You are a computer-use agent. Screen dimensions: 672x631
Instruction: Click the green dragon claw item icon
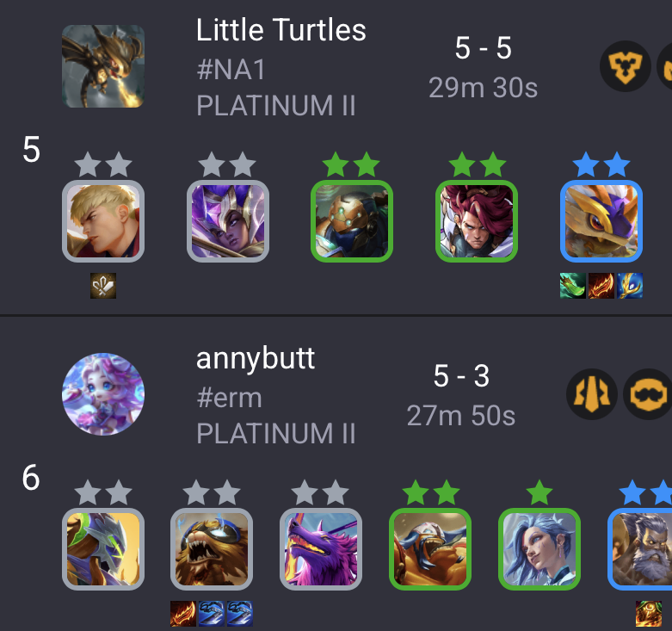(x=573, y=286)
